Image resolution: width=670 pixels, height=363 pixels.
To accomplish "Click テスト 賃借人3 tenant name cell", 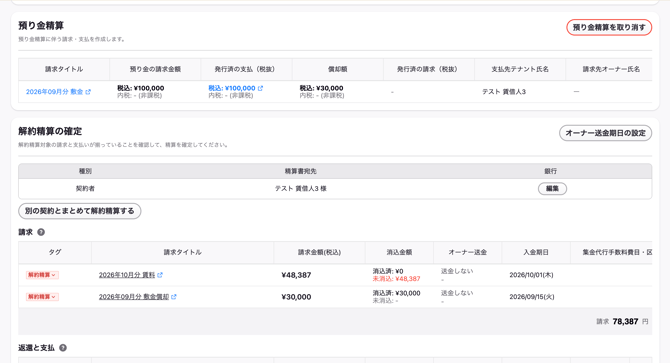I will point(504,92).
